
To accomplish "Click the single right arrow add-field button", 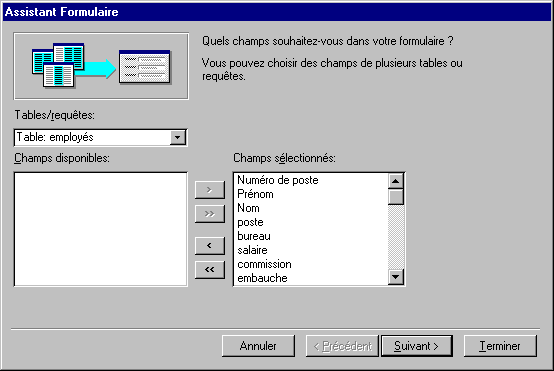I will [x=210, y=190].
